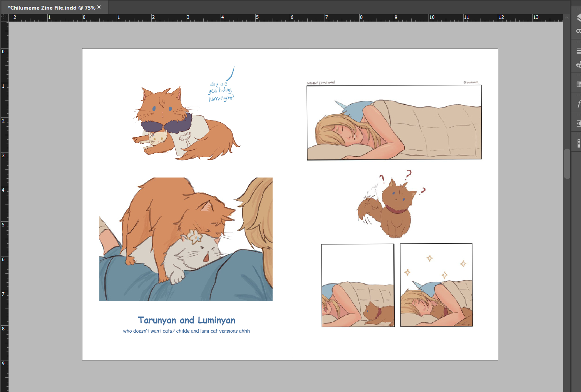Open the Links panel icon
581x392 pixels.
[578, 30]
